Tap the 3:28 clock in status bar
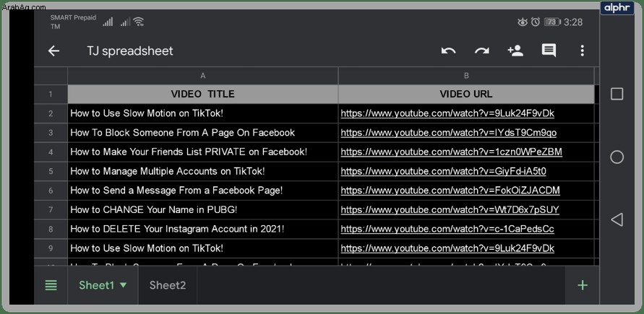This screenshot has height=314, width=644. 573,22
